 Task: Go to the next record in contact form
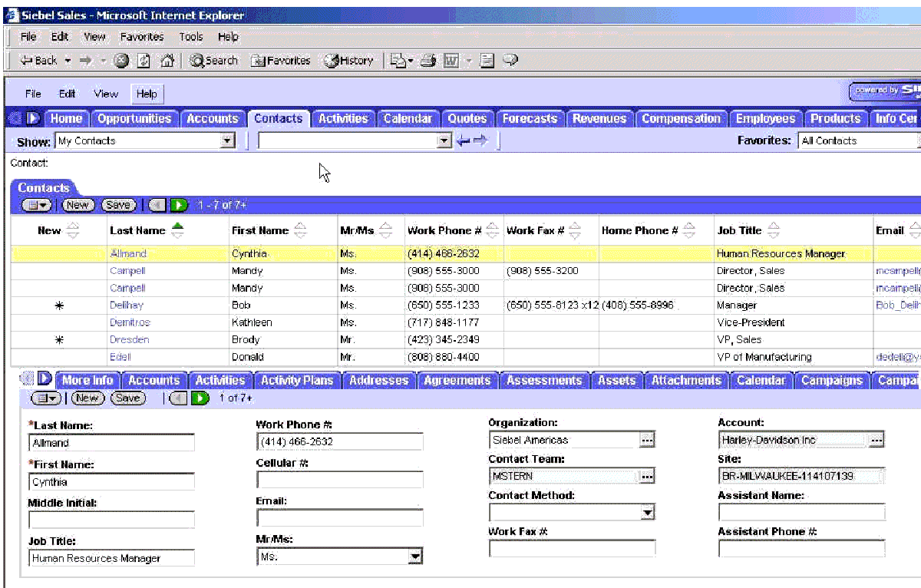200,398
